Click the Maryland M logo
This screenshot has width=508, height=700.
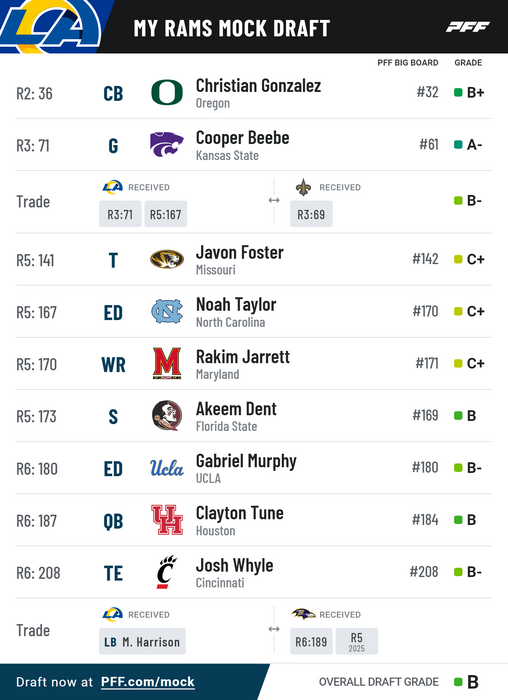tap(167, 363)
